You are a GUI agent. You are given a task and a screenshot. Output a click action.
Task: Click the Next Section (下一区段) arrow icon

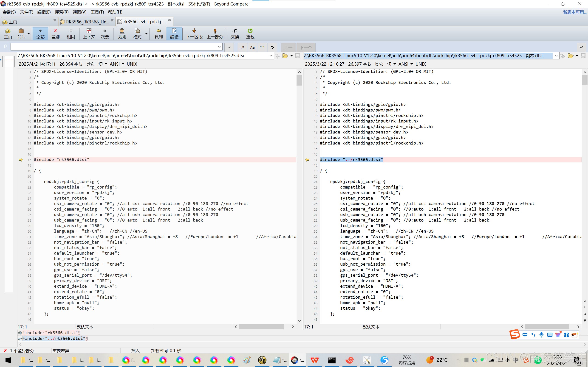(x=194, y=31)
